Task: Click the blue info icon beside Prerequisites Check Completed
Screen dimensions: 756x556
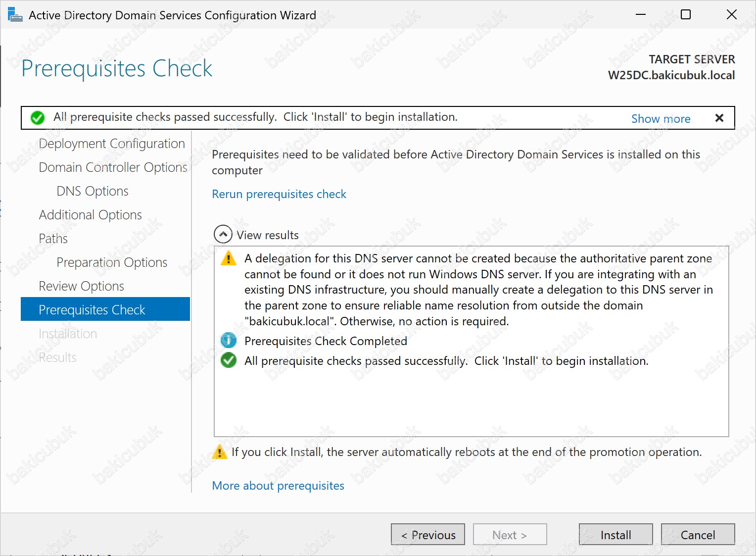Action: [229, 340]
